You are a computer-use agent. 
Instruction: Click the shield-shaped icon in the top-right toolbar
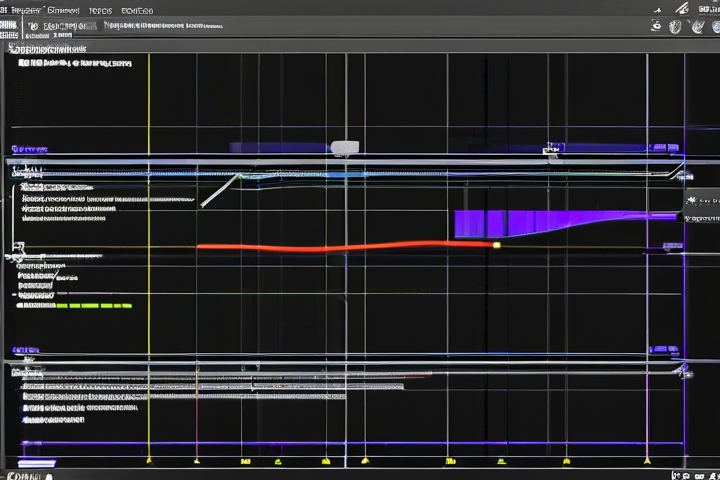tap(677, 26)
